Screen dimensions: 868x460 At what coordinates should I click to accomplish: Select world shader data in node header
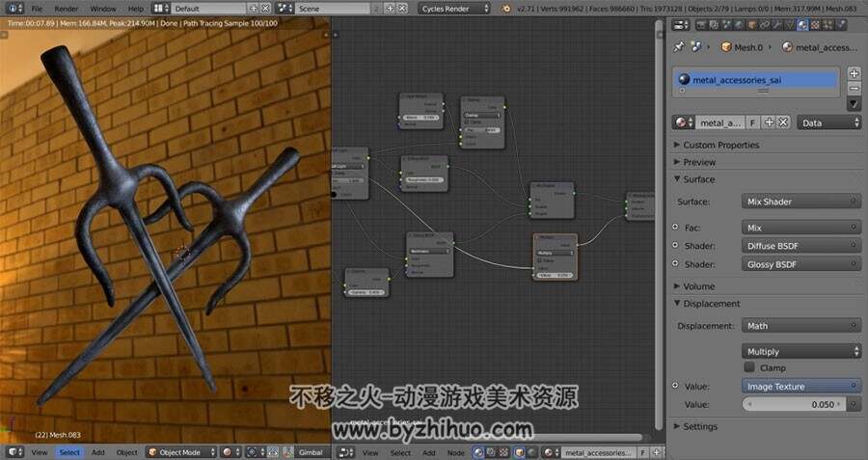[x=532, y=453]
